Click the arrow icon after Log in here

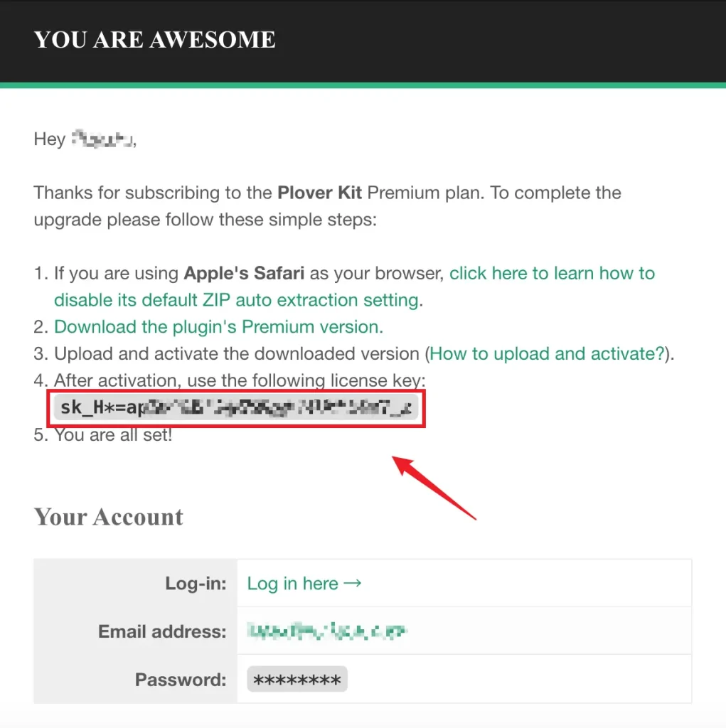click(353, 584)
